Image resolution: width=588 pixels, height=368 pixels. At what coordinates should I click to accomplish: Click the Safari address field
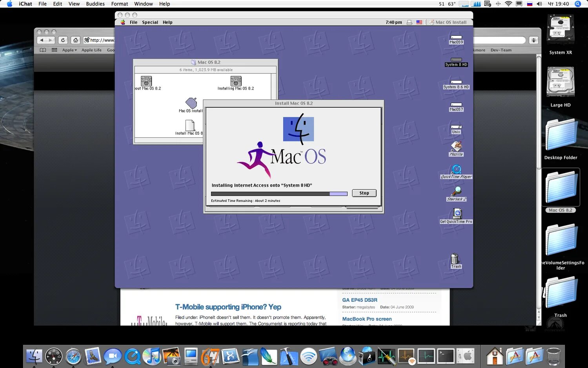click(x=99, y=40)
